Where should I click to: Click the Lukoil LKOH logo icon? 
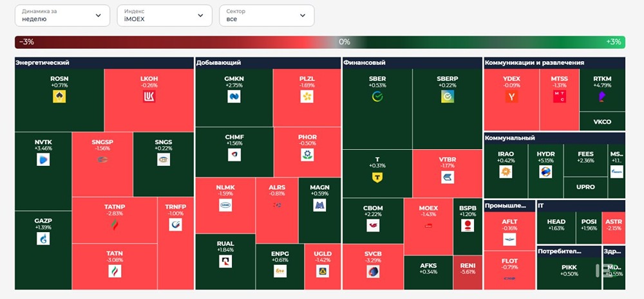(x=149, y=97)
